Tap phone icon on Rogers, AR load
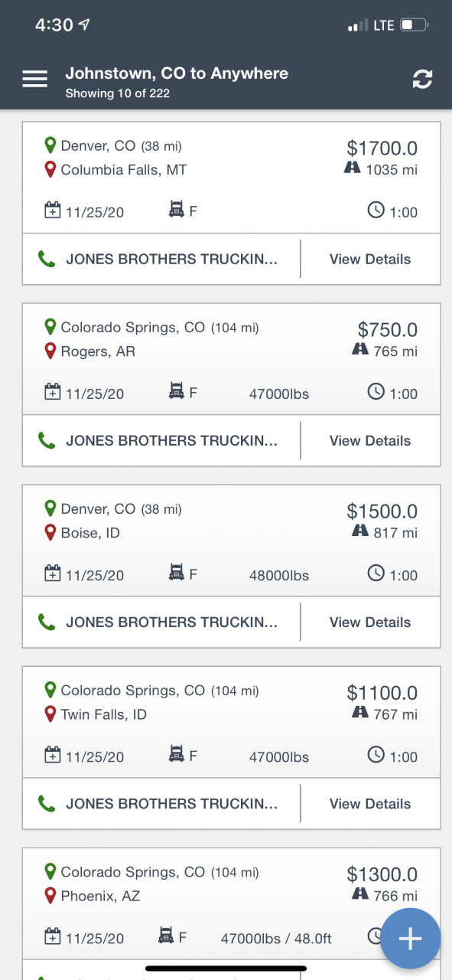The height and width of the screenshot is (980, 452). pos(47,440)
